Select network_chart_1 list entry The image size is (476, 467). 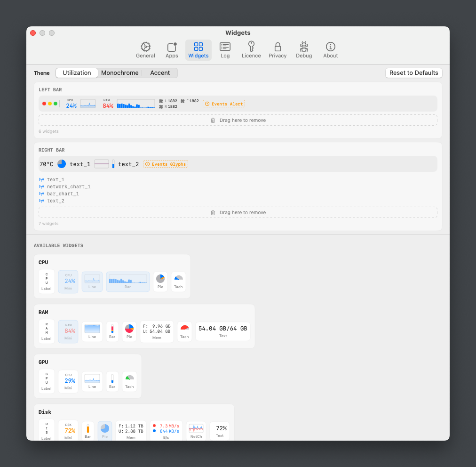pyautogui.click(x=64, y=186)
